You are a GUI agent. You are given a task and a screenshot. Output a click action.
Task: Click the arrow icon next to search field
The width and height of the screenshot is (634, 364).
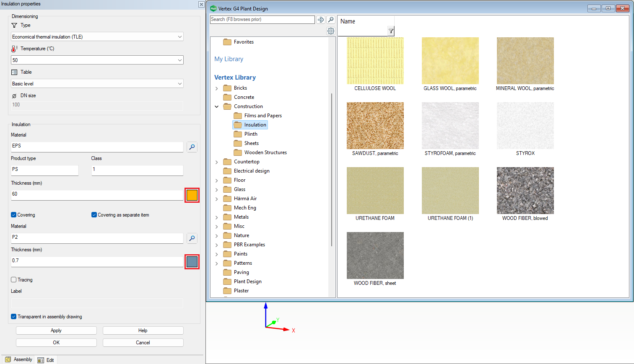pos(321,20)
